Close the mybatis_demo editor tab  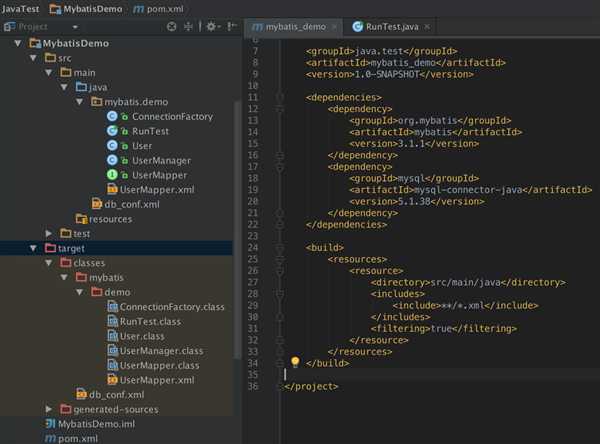coord(336,26)
